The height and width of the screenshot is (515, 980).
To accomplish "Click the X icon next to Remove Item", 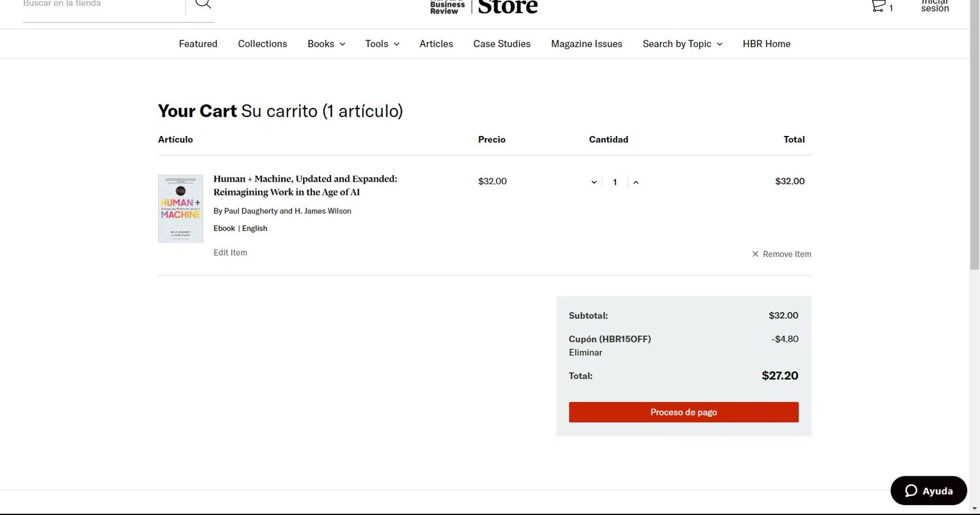I will click(x=755, y=254).
